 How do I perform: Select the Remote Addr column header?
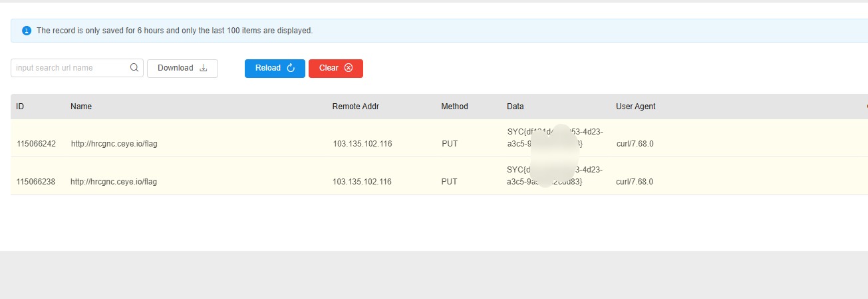(x=355, y=107)
